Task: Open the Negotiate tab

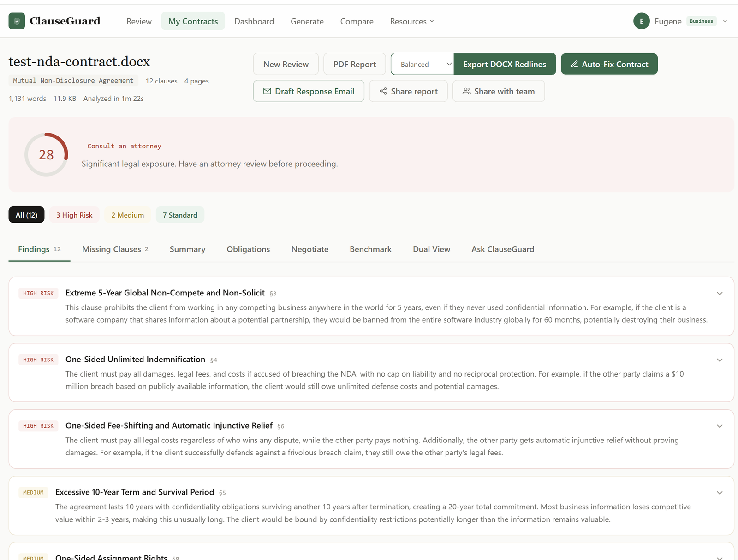Action: pos(309,249)
